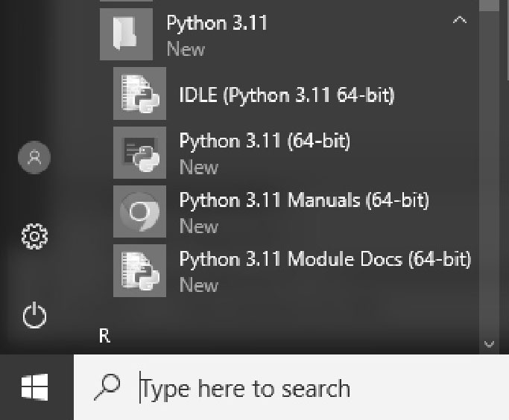Image resolution: width=509 pixels, height=420 pixels.
Task: Click the Python 3.11 folder label
Action: (x=217, y=23)
